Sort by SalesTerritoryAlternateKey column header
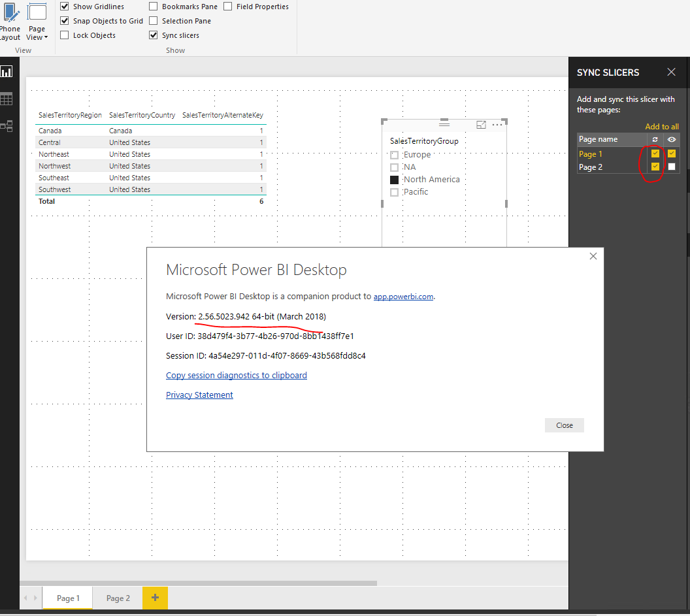Viewport: 690px width, 616px height. tap(223, 115)
